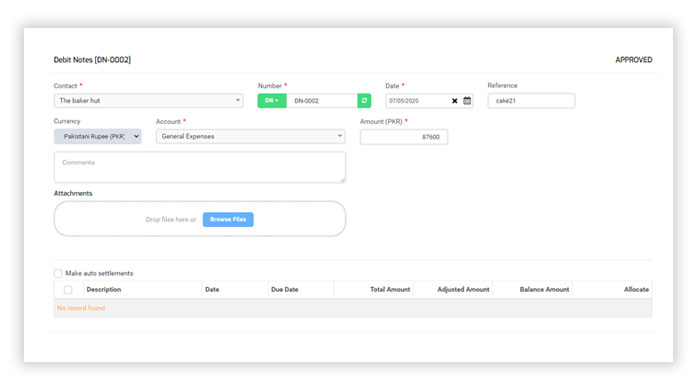
Task: Click the APPROVED status label
Action: pyautogui.click(x=633, y=60)
